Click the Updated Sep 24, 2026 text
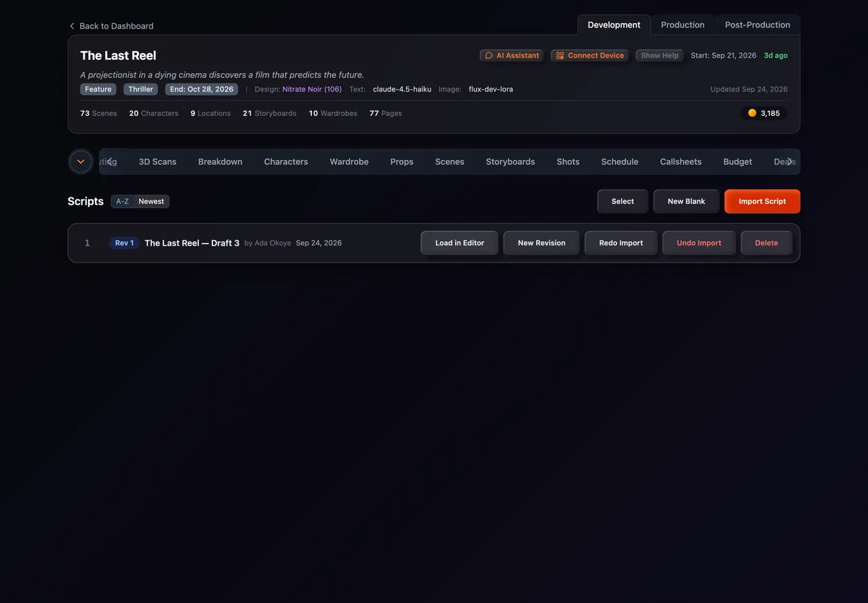This screenshot has width=868, height=603. (749, 90)
